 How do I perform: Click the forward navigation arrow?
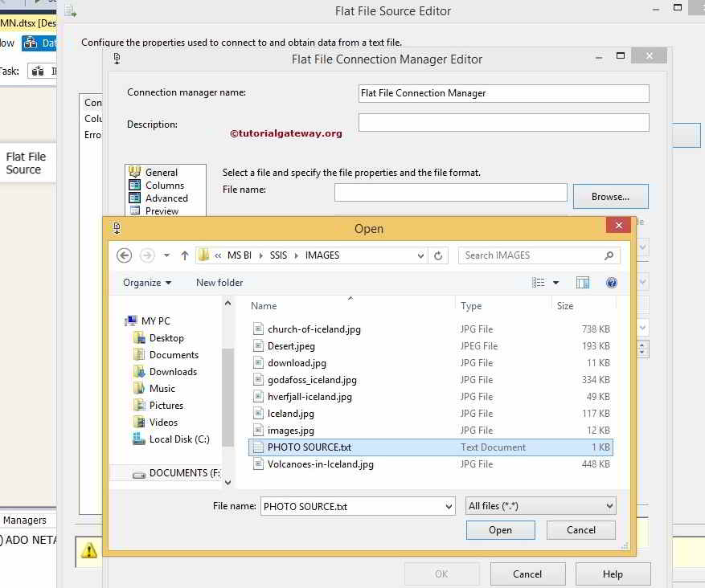point(147,255)
